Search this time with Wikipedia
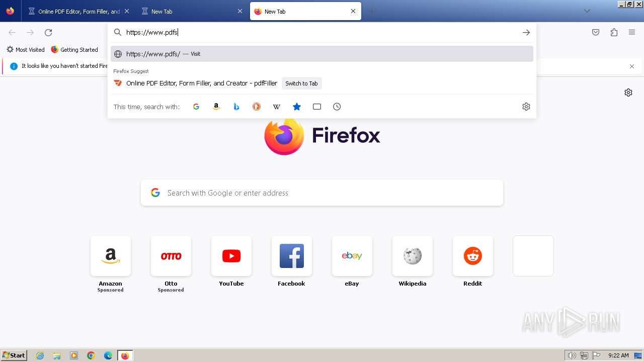 tap(277, 107)
